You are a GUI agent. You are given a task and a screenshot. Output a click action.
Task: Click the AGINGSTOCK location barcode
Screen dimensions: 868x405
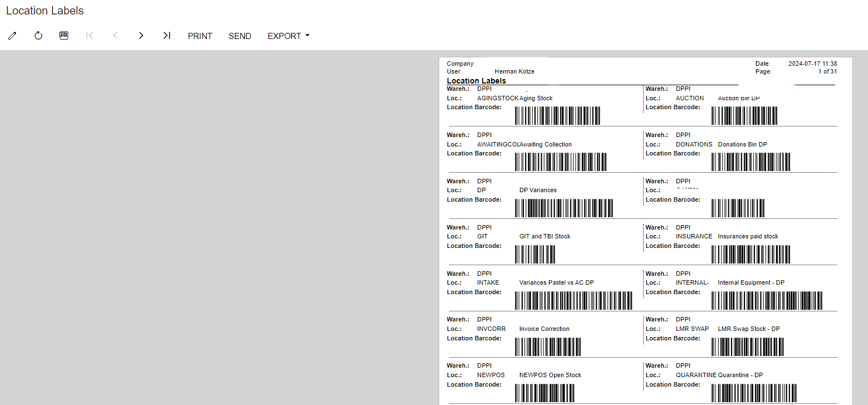557,116
